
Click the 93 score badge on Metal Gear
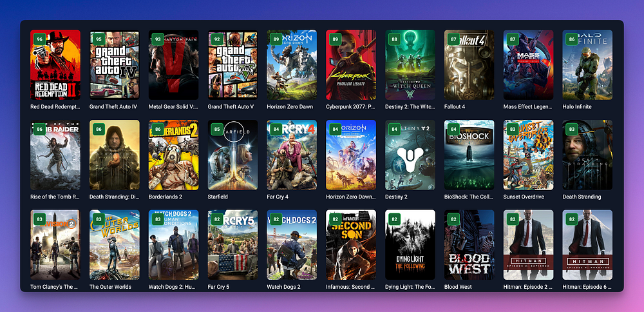pyautogui.click(x=158, y=39)
